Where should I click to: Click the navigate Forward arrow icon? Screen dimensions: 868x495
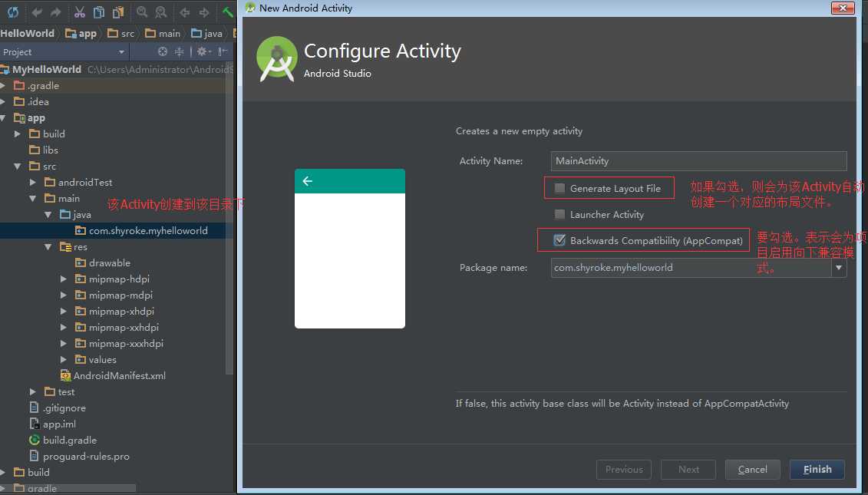[203, 12]
